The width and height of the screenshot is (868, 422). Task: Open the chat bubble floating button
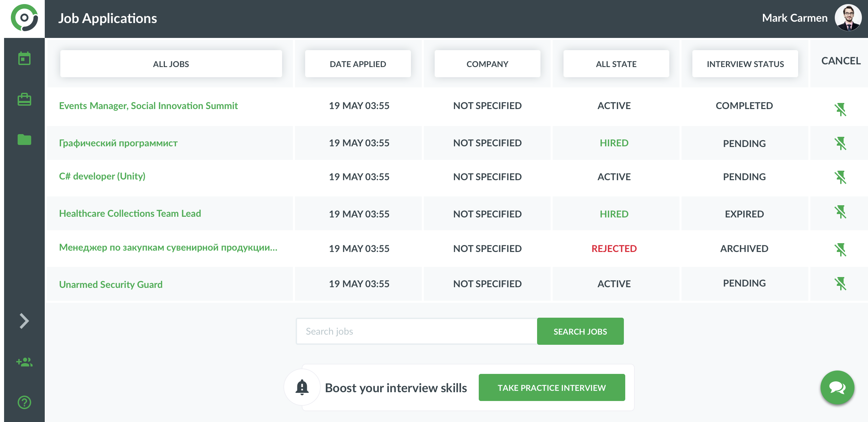pyautogui.click(x=837, y=387)
